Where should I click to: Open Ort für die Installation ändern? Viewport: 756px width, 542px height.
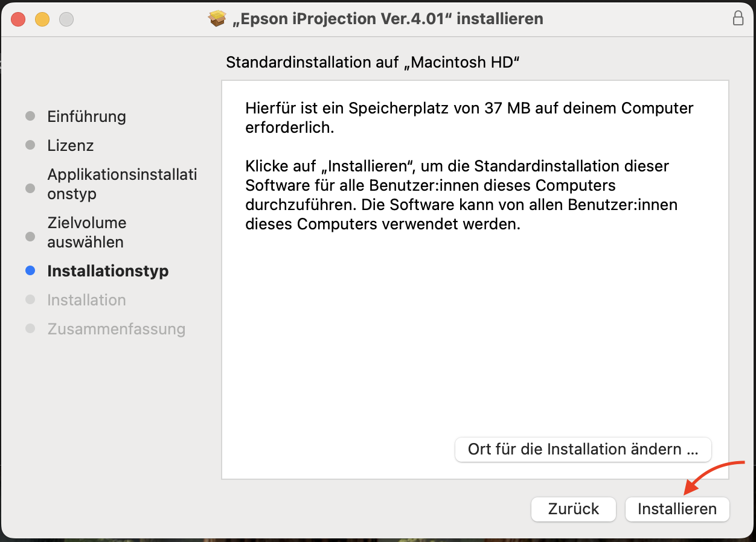583,450
